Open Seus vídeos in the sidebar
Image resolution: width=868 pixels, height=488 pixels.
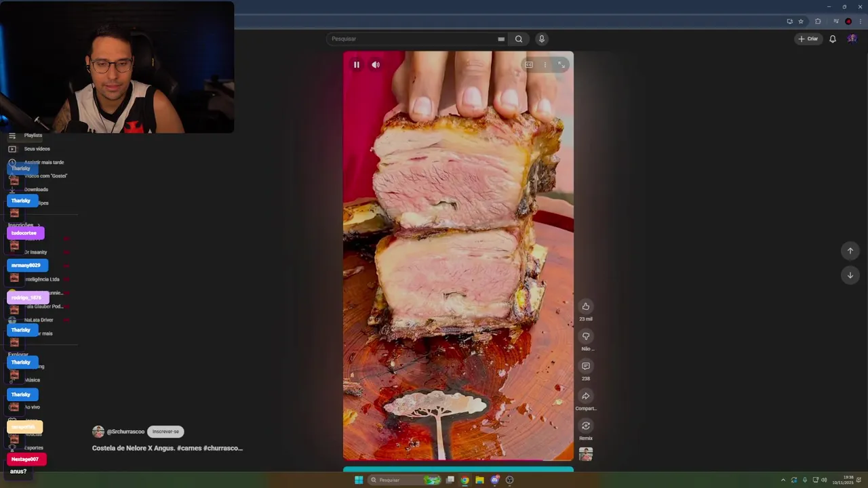click(x=37, y=149)
